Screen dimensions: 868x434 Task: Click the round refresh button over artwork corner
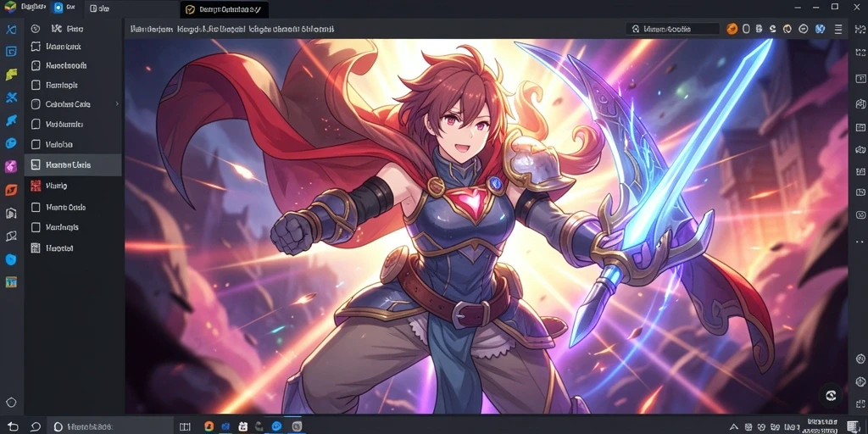[x=830, y=395]
